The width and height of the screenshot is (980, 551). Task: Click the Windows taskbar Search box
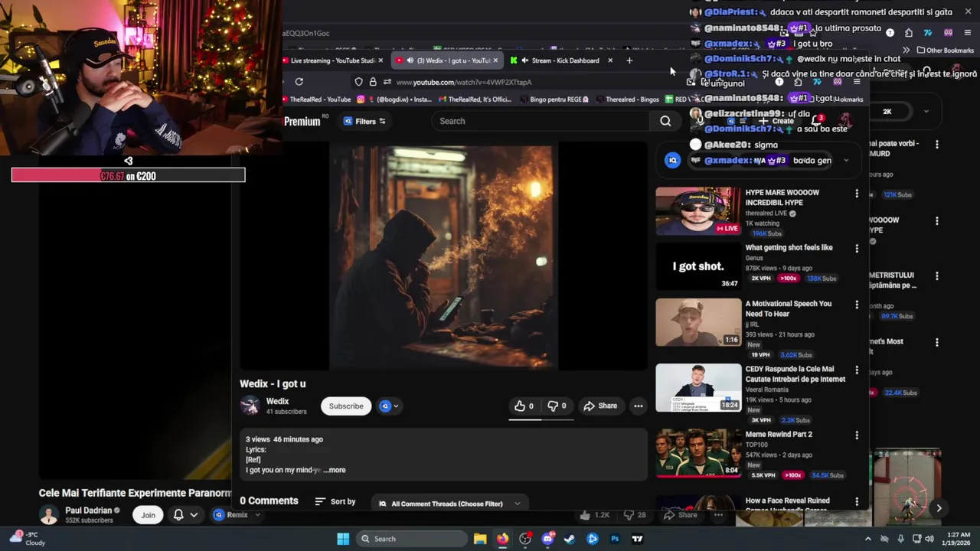(x=412, y=539)
